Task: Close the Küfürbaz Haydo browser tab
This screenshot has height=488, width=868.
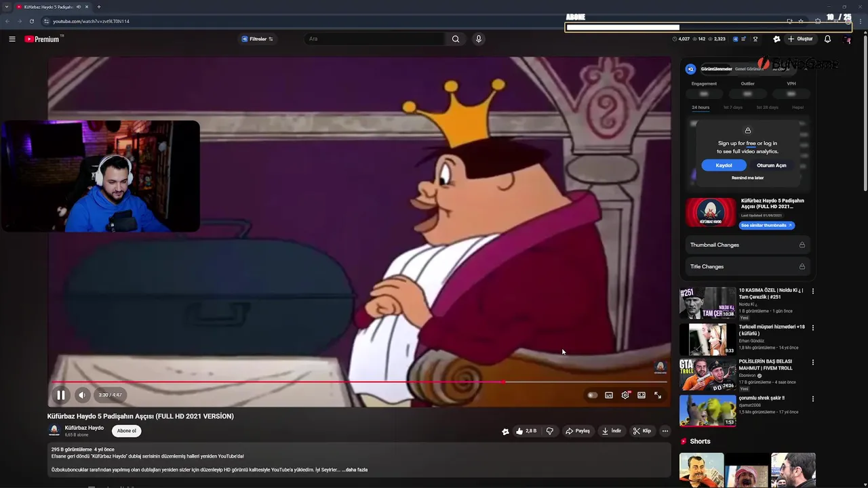Action: point(87,7)
